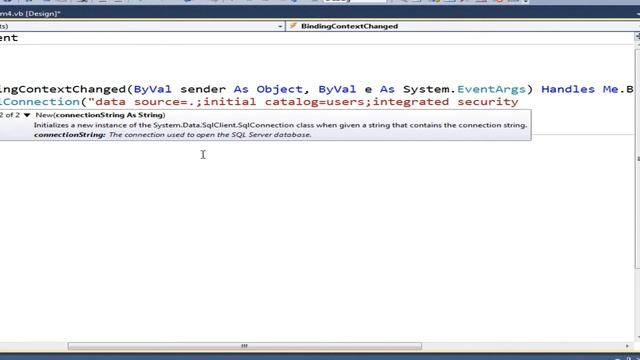Click the horizontal scrollbar right arrow
This screenshot has height=360, width=640.
pos(627,346)
